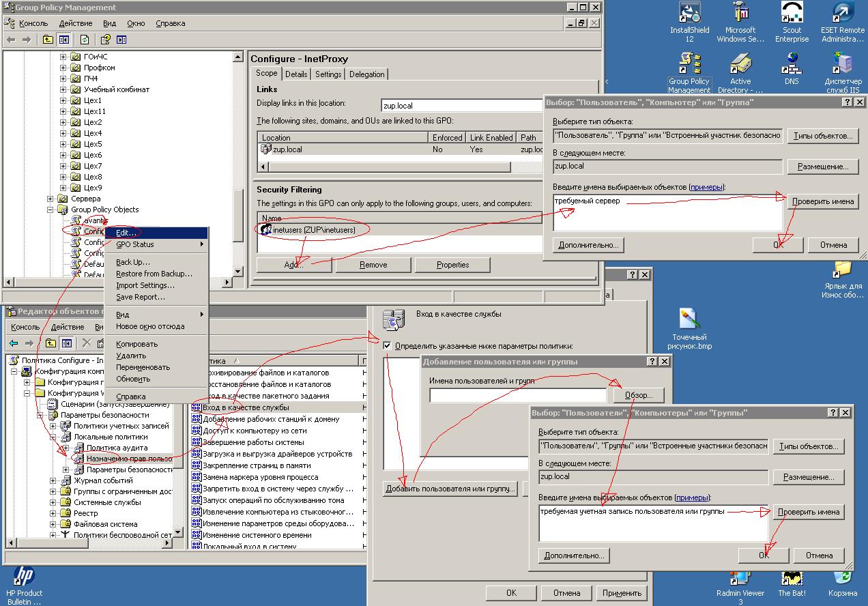
Task: Choose Save Report... in context menu
Action: (156, 297)
